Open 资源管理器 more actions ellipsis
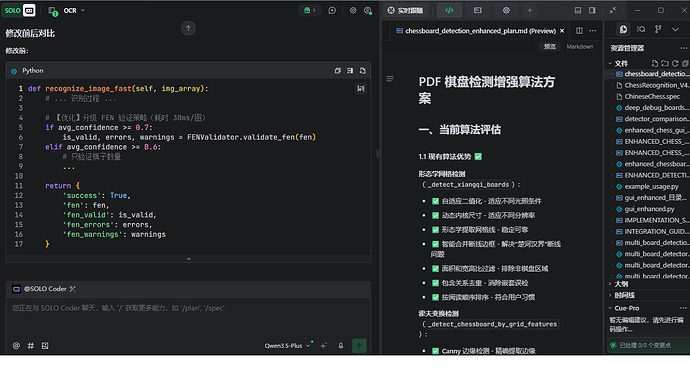 pyautogui.click(x=683, y=48)
